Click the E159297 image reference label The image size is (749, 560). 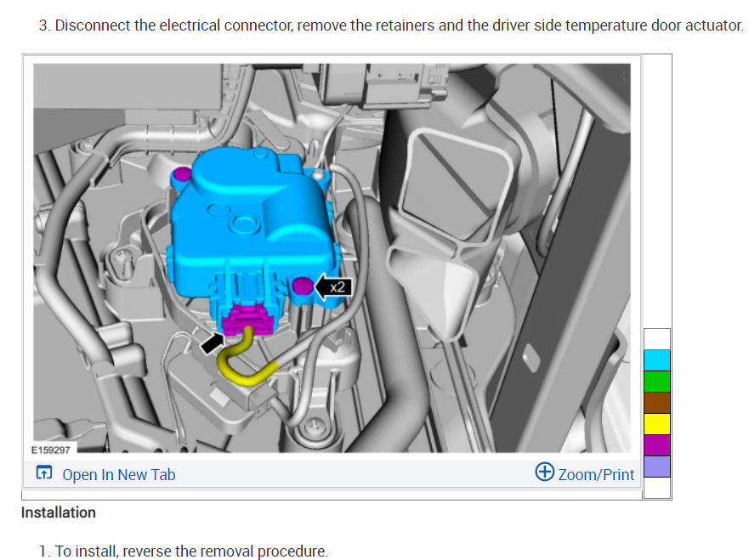pyautogui.click(x=51, y=450)
